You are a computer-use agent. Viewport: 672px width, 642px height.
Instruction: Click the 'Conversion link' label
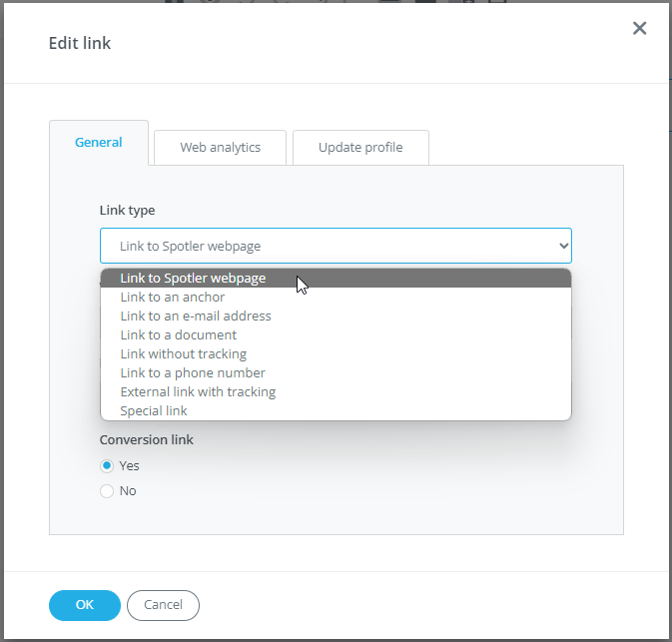[x=147, y=440]
